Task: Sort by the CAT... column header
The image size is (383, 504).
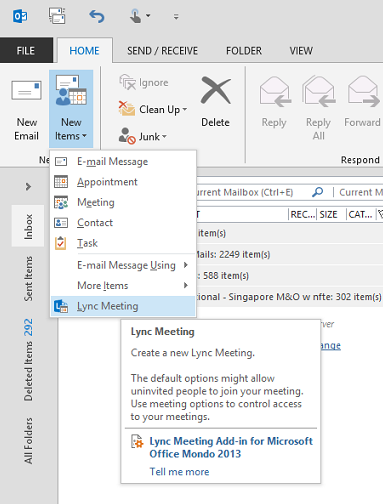Action: [x=360, y=214]
